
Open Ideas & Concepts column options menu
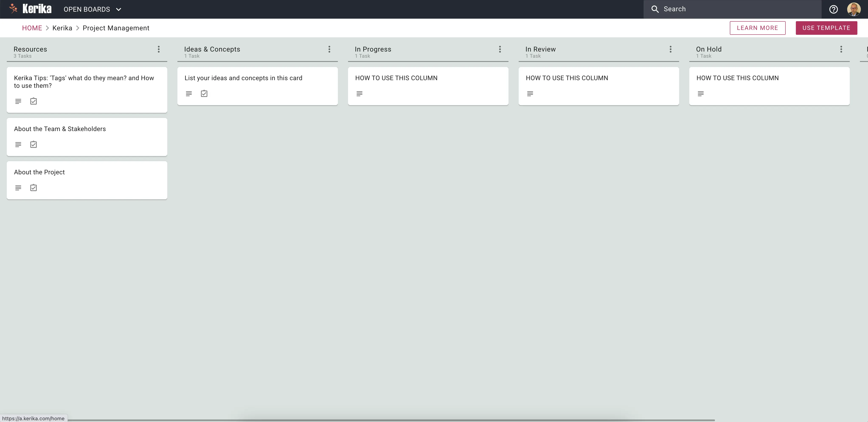(329, 49)
